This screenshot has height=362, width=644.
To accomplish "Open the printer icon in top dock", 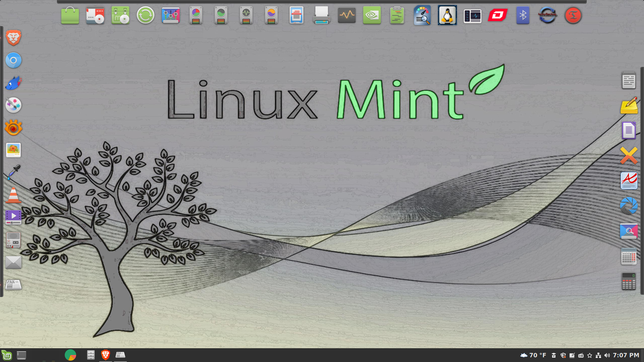I will coord(321,16).
